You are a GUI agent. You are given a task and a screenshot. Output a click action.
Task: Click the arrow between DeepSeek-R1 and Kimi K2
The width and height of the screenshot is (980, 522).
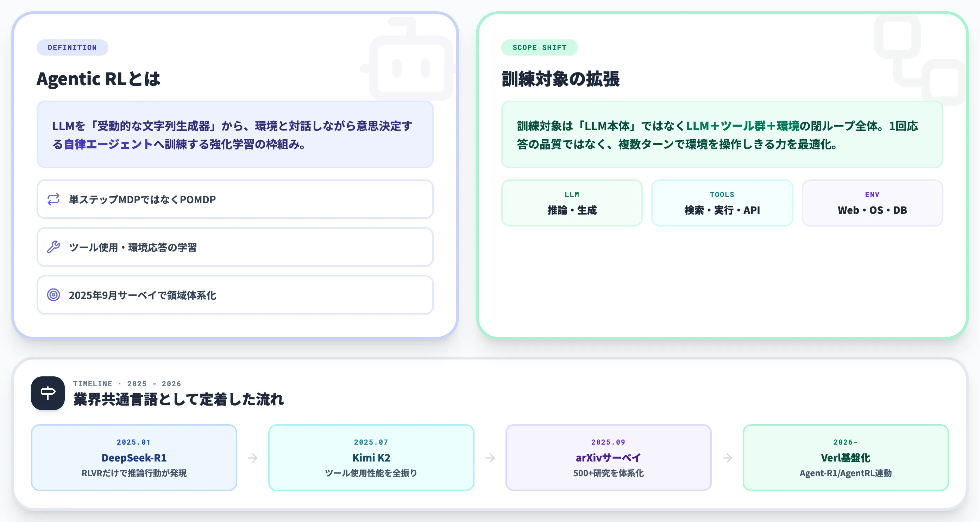[253, 458]
